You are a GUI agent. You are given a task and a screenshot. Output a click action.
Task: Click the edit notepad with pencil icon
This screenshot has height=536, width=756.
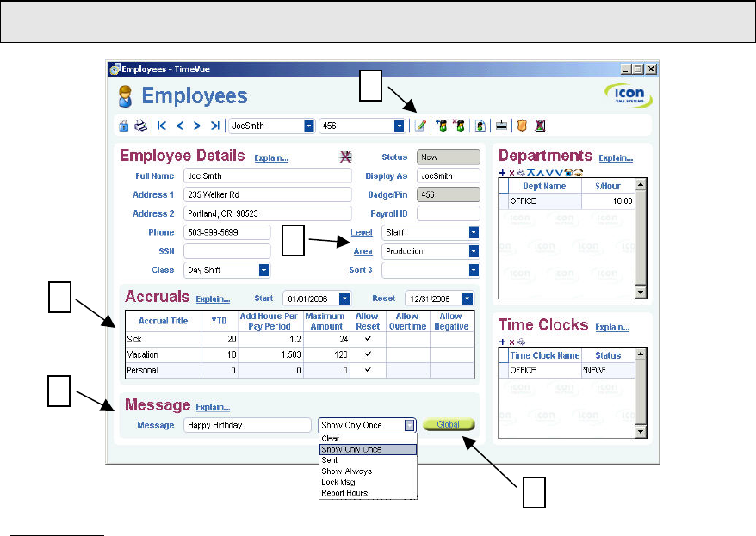pos(420,126)
